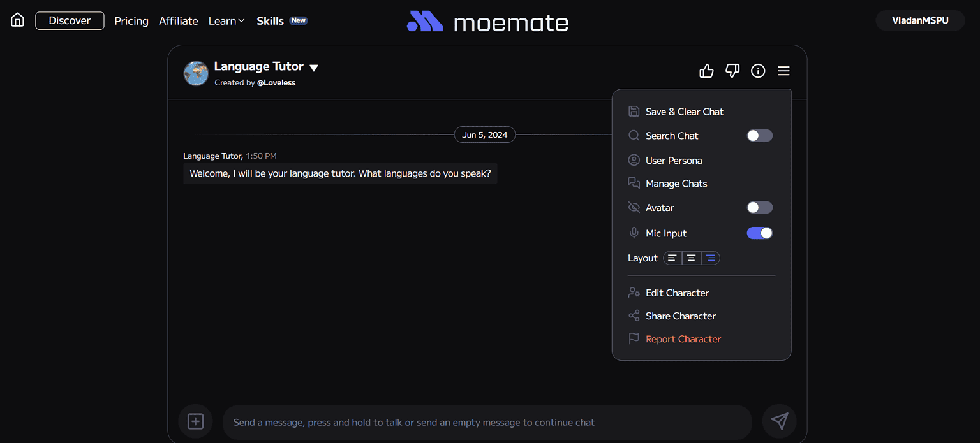Open attachments with the plus icon
Image resolution: width=980 pixels, height=443 pixels.
(x=195, y=421)
